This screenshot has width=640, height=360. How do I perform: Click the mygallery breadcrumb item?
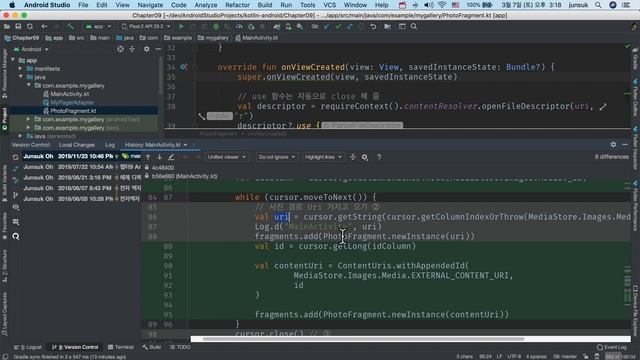click(x=213, y=38)
